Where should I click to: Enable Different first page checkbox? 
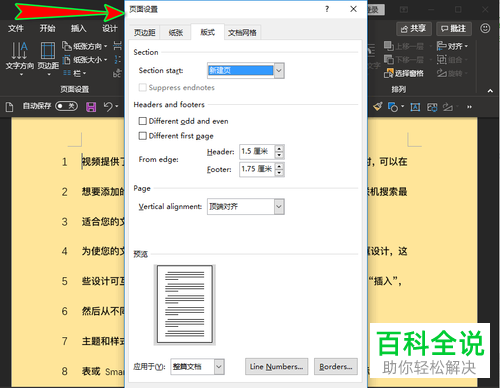(143, 136)
